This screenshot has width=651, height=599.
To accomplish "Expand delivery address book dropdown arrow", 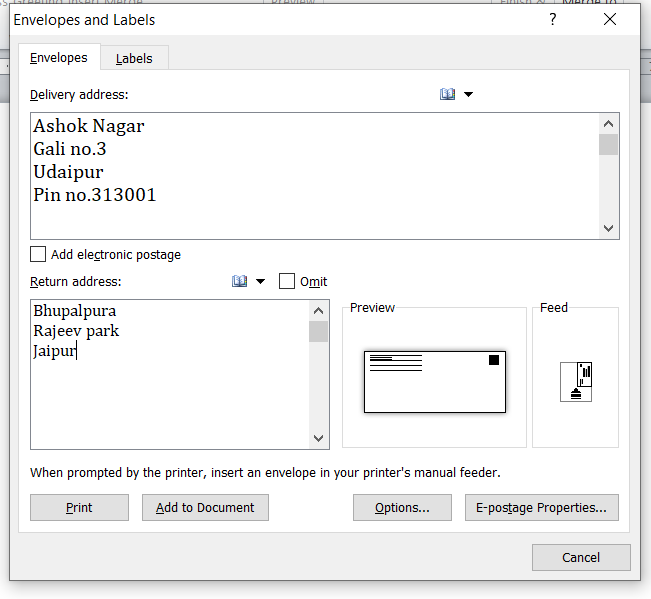I will click(468, 95).
